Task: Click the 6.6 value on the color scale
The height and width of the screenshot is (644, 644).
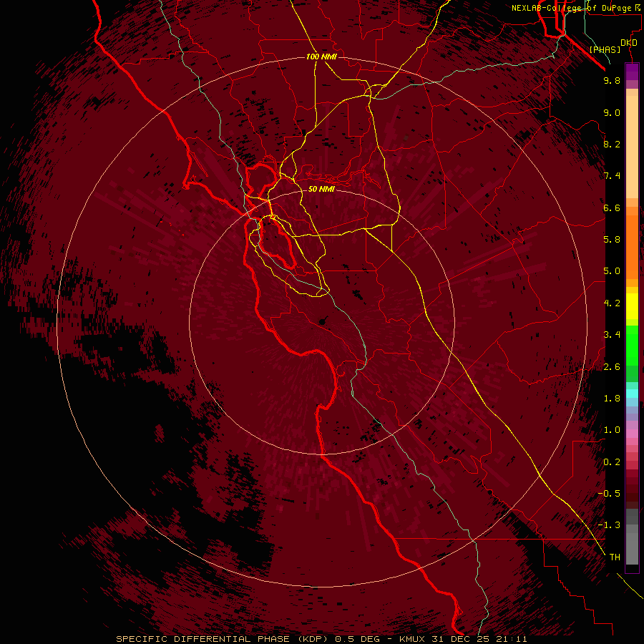Action: 612,208
